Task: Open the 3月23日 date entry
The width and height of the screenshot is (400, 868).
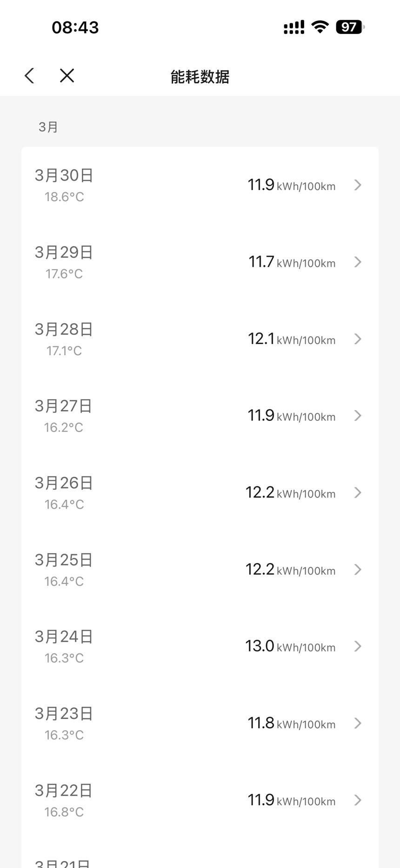Action: click(x=64, y=714)
